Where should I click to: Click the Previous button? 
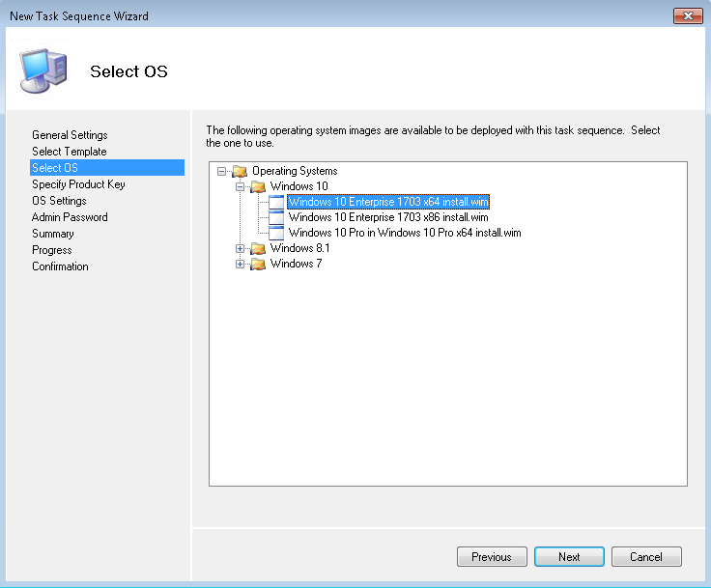492,557
